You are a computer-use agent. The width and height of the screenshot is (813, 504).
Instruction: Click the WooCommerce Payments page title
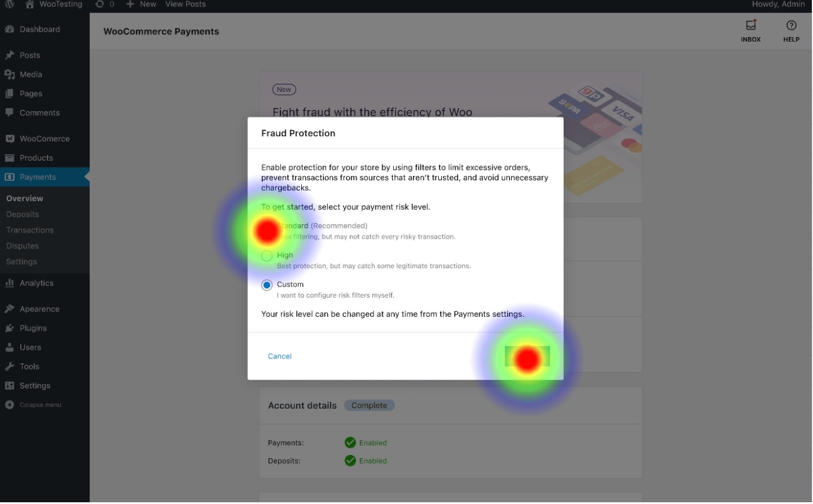coord(161,31)
